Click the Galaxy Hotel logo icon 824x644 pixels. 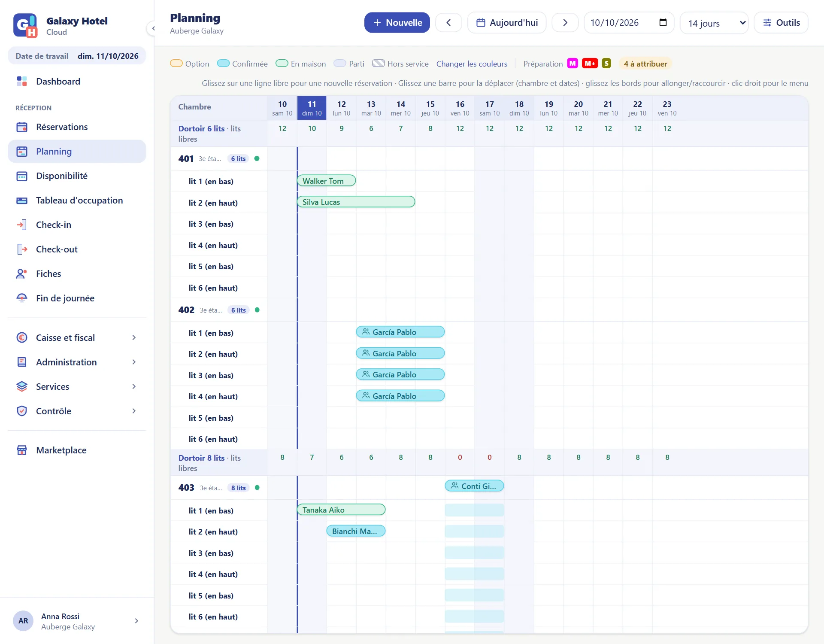(x=25, y=25)
